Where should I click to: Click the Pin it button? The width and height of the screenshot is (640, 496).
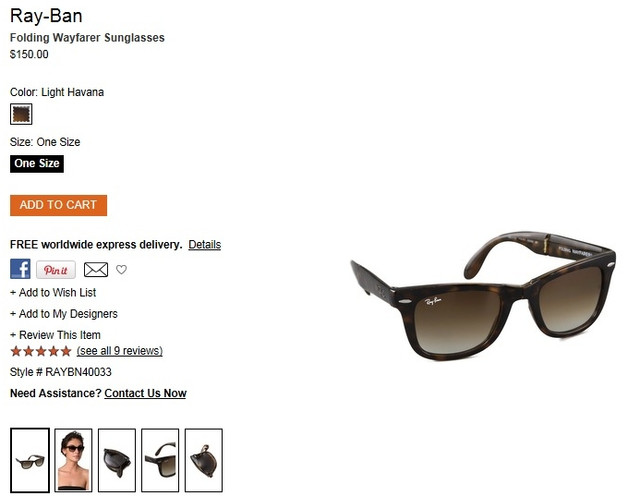[x=56, y=270]
